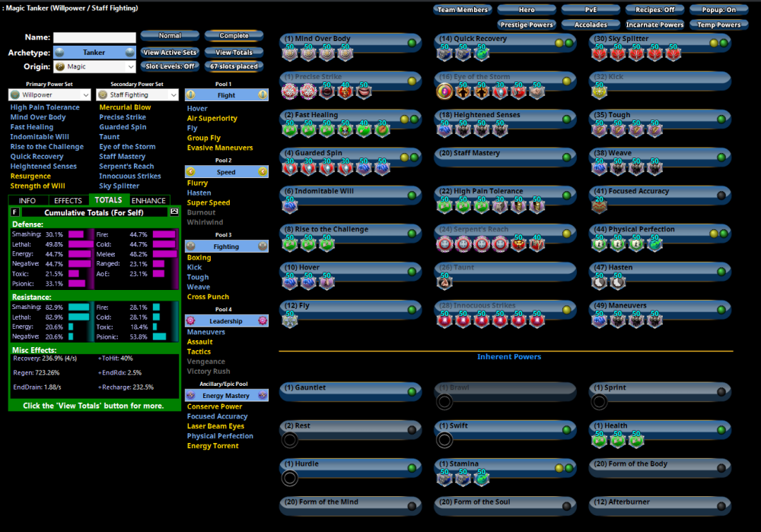Screen dimensions: 761x532
Task: Click the enhancement slot under Focused Accuracy
Action: (x=599, y=205)
